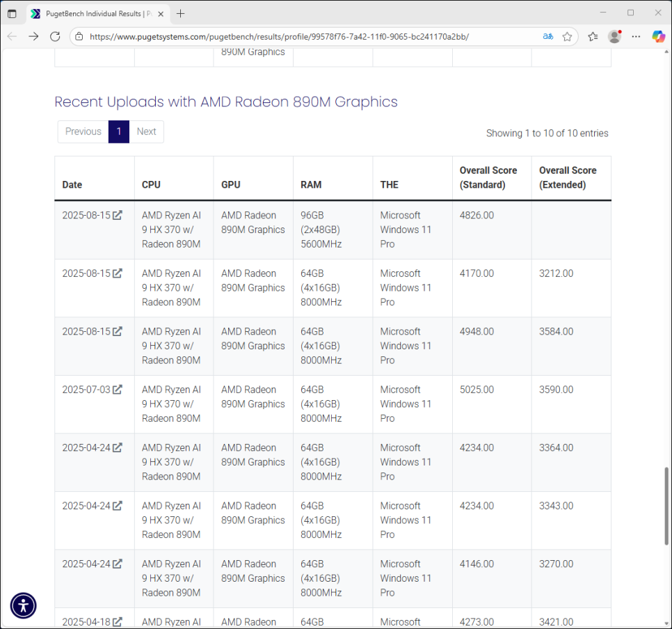This screenshot has width=672, height=629.
Task: Click the accessibility widget icon
Action: pos(23,605)
